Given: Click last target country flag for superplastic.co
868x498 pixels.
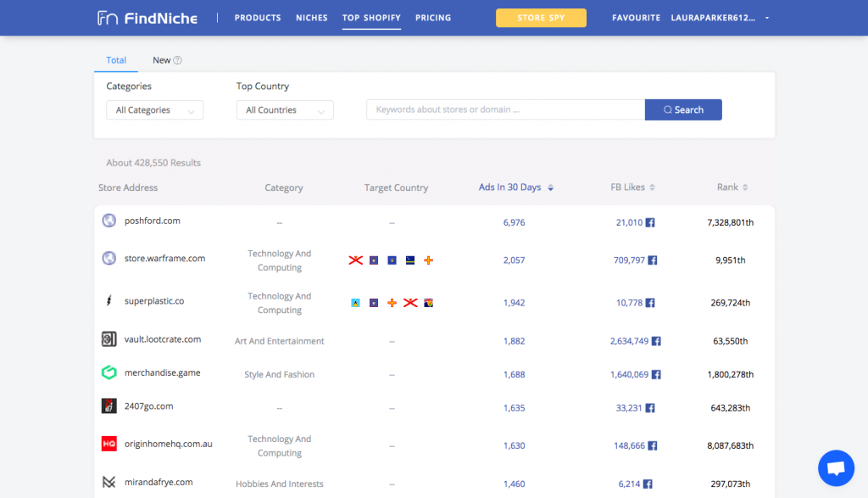Looking at the screenshot, I should coord(428,303).
